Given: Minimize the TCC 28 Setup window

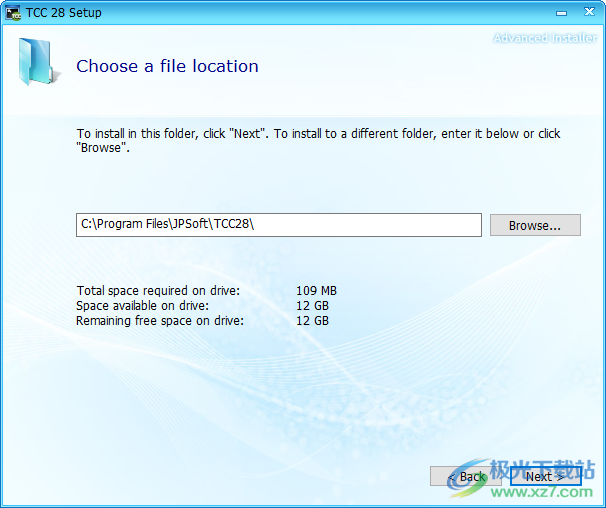Looking at the screenshot, I should [x=561, y=13].
